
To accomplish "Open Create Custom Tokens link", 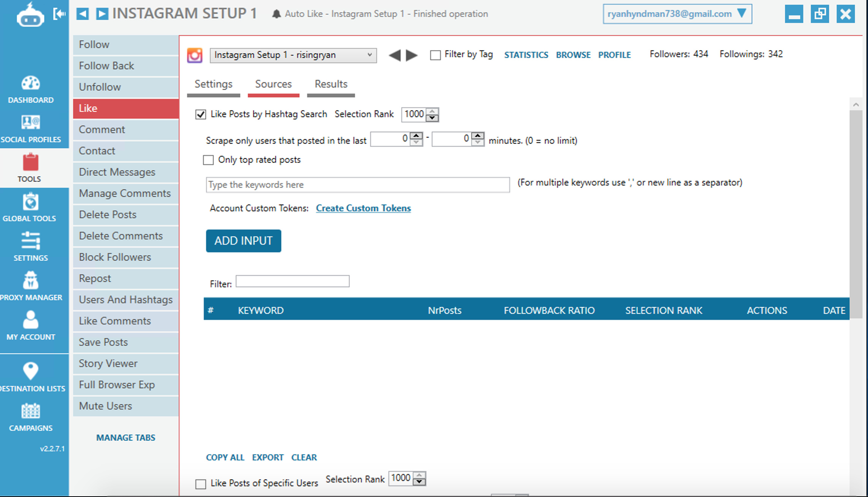I will click(363, 208).
